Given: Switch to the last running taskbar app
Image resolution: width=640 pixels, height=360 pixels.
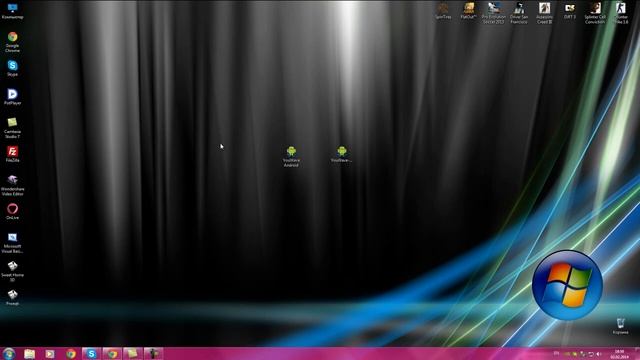Looking at the screenshot, I should 153,354.
